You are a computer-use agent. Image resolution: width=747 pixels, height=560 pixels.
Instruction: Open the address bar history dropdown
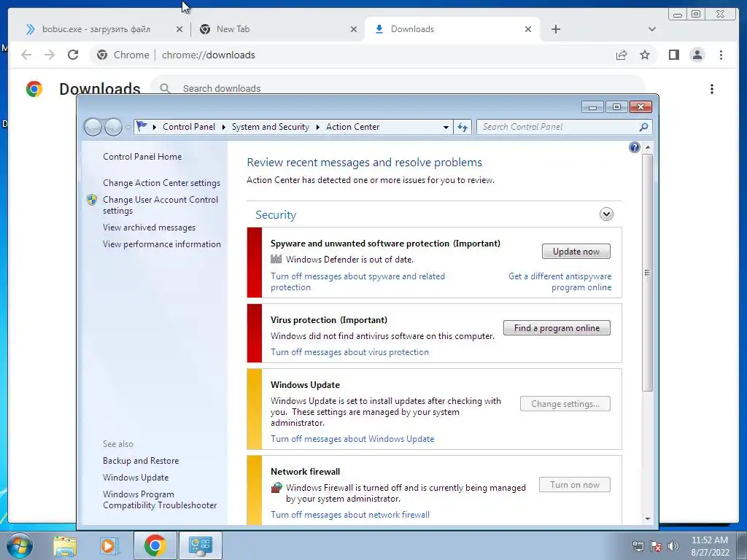(x=446, y=127)
